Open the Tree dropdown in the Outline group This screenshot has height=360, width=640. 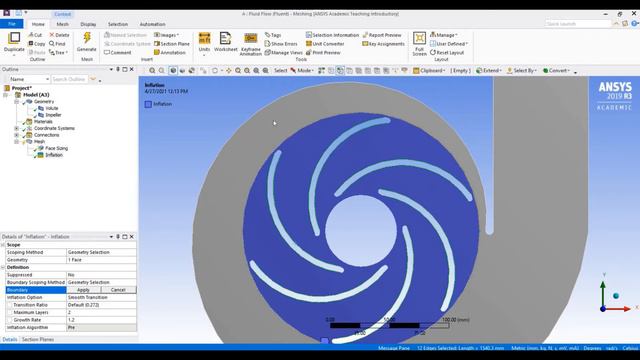tap(58, 53)
